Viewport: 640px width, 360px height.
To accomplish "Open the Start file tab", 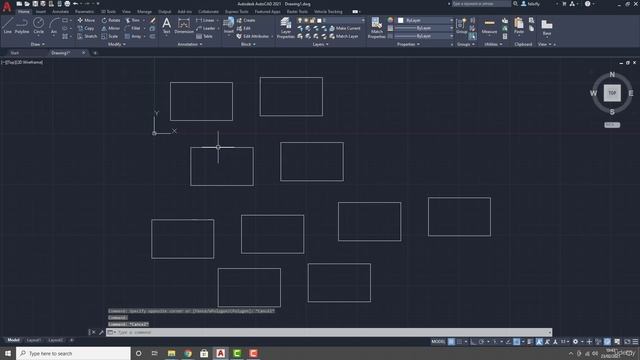I will point(15,53).
